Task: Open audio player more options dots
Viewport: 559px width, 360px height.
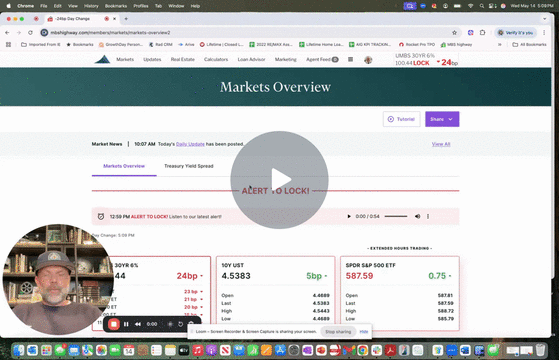Action: [x=428, y=216]
